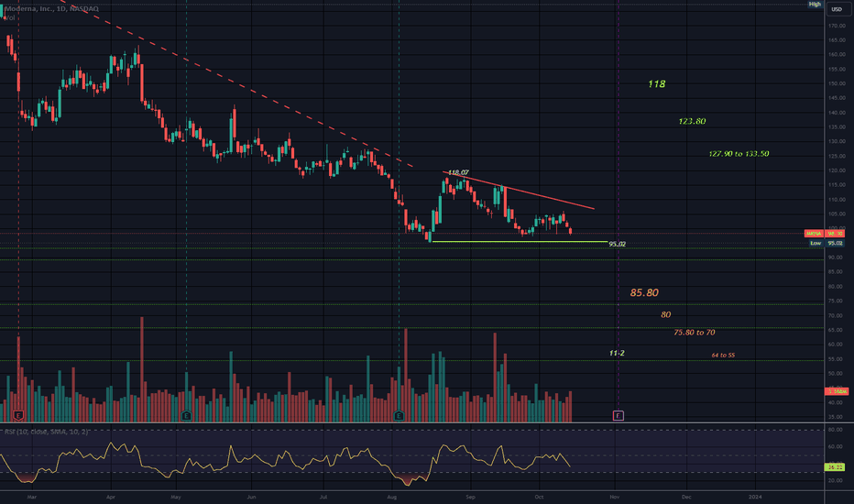
Task: Select the Vol indicator legend
Action: pyautogui.click(x=9, y=18)
